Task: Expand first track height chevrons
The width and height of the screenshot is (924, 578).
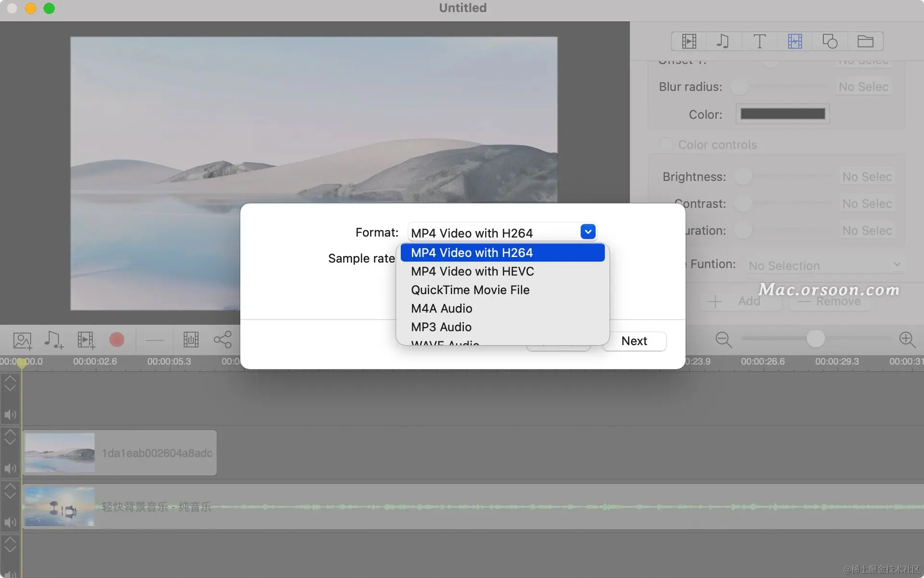Action: [x=10, y=384]
